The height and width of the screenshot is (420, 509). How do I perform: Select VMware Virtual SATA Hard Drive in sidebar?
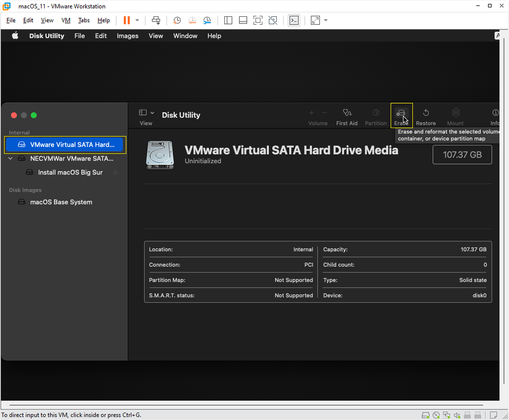click(x=65, y=145)
